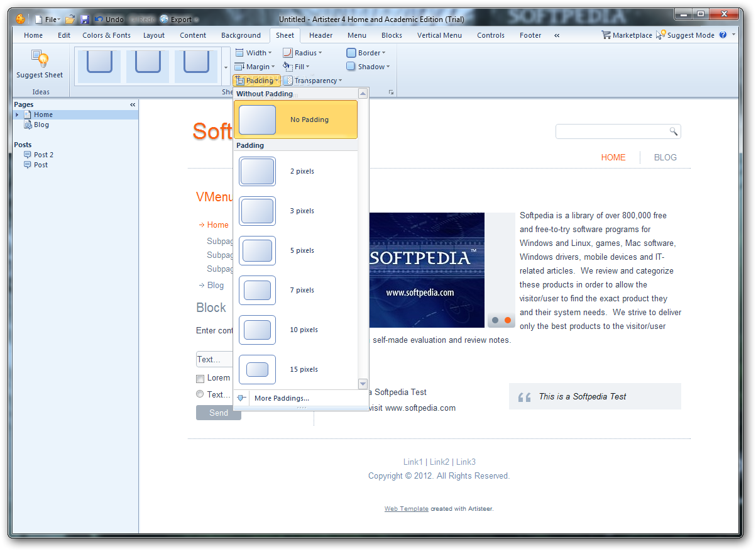Click the Link1 footer link
The width and height of the screenshot is (756, 551).
(x=413, y=462)
